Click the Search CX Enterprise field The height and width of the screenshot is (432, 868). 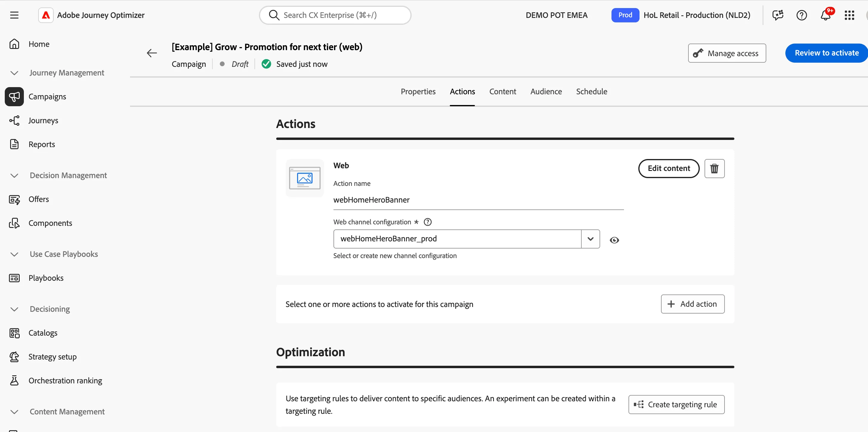tap(335, 15)
